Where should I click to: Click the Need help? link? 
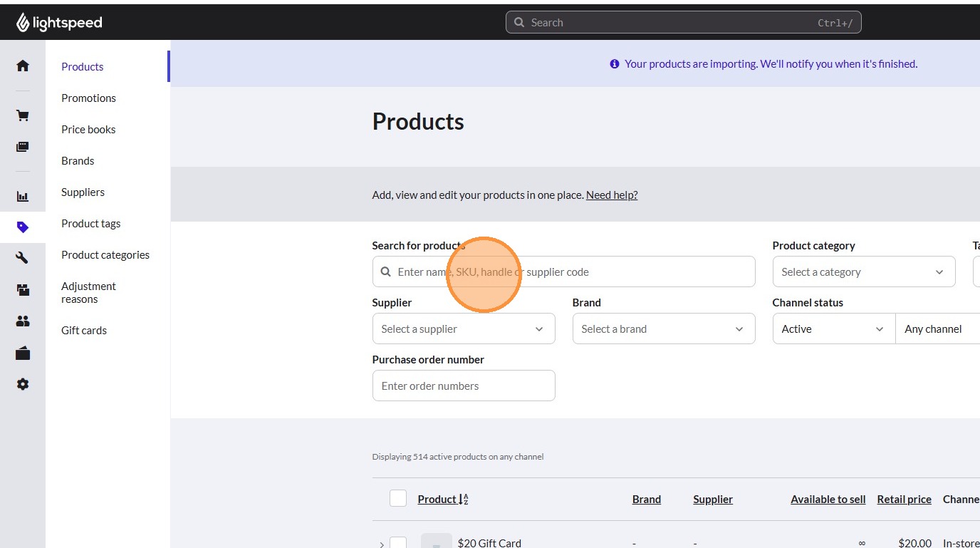612,195
